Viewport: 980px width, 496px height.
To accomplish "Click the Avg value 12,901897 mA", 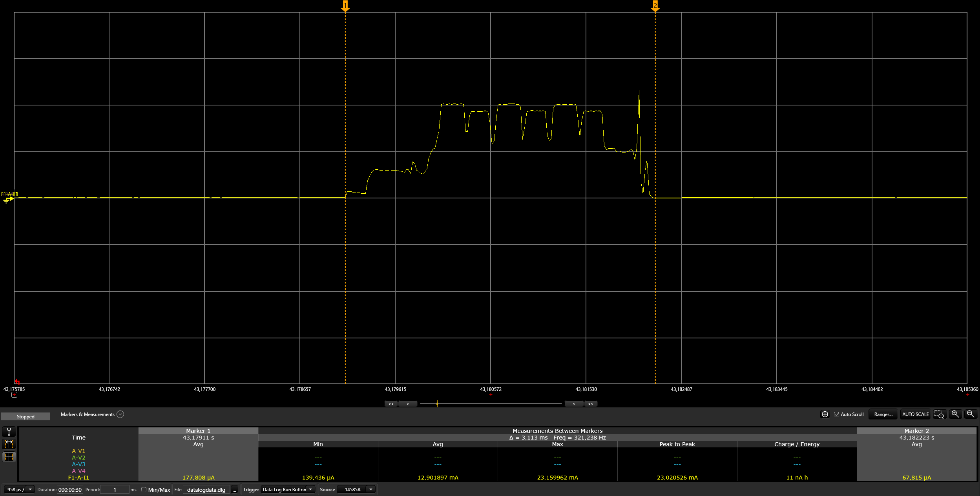I will pyautogui.click(x=438, y=478).
